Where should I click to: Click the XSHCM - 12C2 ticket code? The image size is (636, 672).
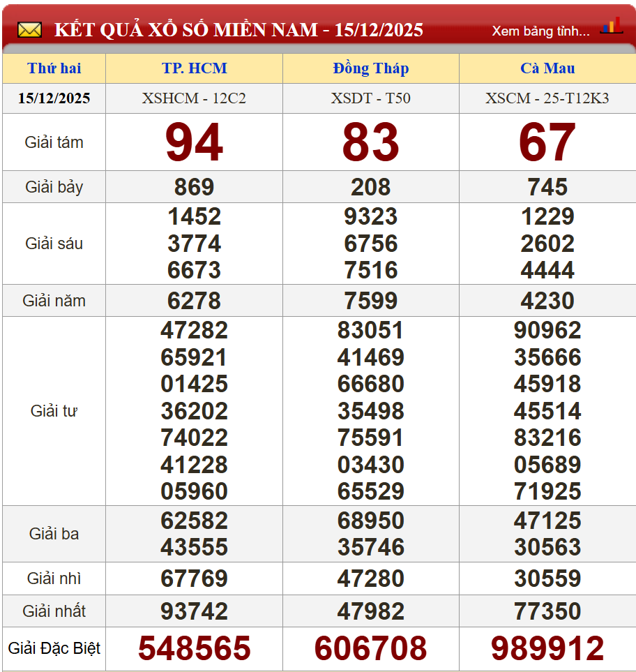click(x=194, y=98)
